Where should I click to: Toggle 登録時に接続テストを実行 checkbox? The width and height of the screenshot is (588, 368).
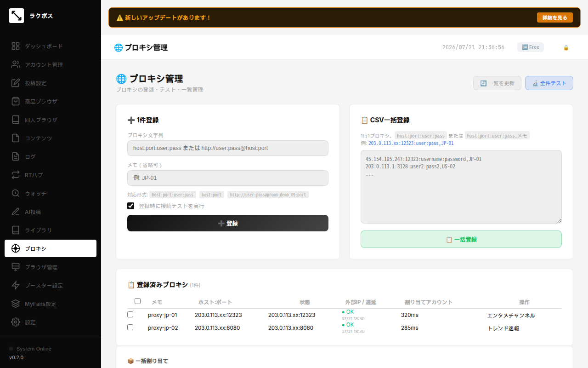(131, 206)
